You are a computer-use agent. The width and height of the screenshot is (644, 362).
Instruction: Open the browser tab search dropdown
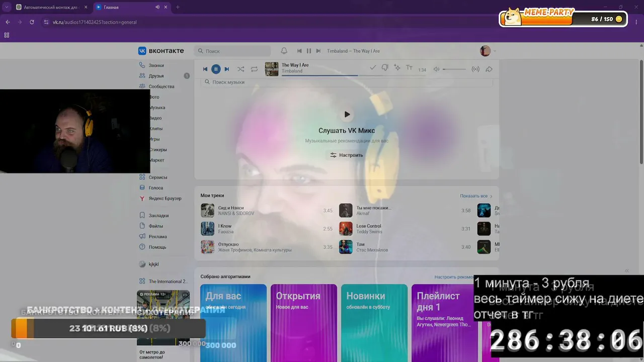click(x=7, y=7)
